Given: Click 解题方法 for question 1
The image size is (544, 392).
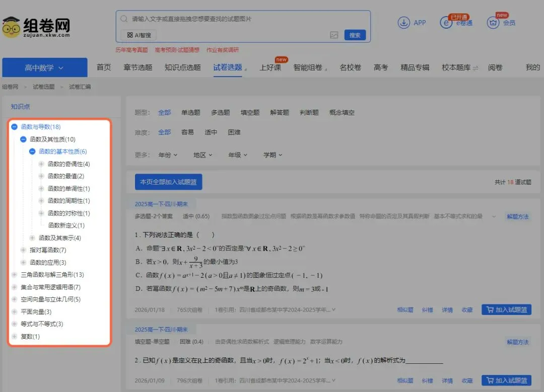Looking at the screenshot, I should [x=518, y=216].
